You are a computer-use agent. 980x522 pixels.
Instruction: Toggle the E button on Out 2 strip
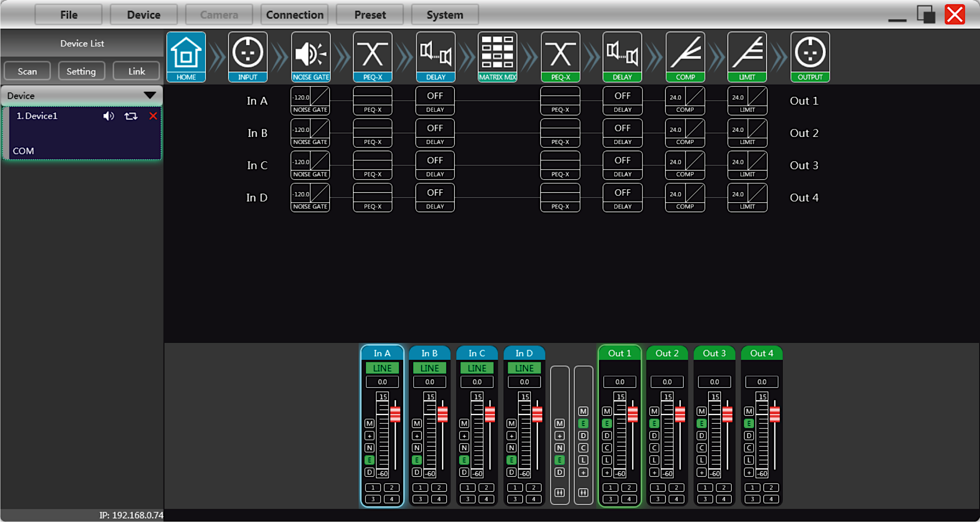pyautogui.click(x=654, y=423)
